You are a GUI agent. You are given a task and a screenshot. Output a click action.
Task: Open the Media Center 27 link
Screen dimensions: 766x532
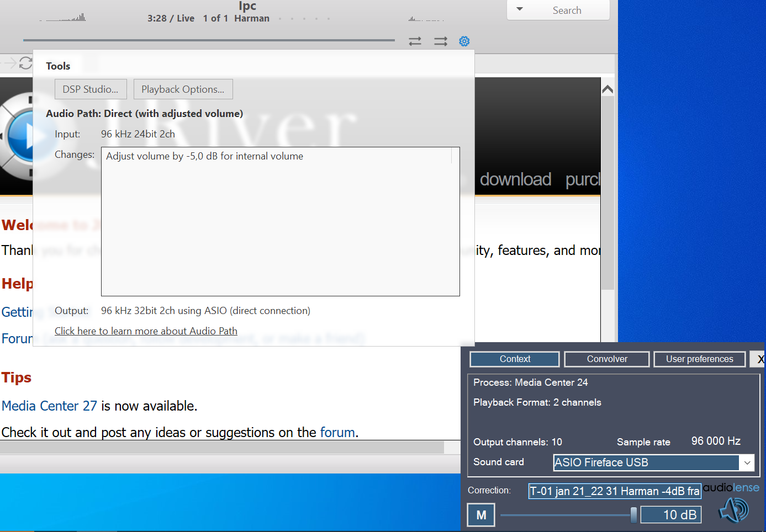pos(49,406)
